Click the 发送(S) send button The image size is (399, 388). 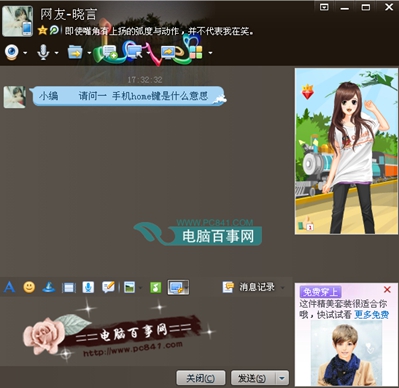[x=253, y=378]
